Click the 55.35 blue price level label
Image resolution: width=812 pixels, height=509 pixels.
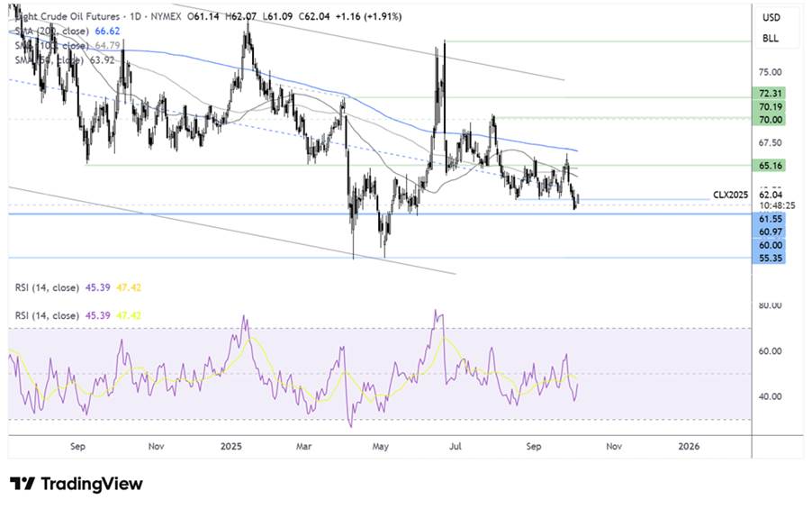coord(770,258)
